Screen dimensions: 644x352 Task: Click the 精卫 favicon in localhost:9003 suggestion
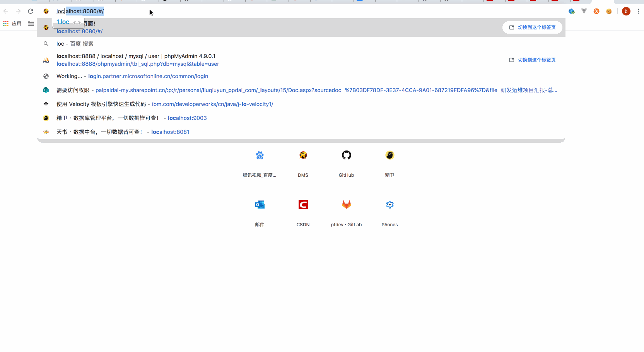click(46, 118)
